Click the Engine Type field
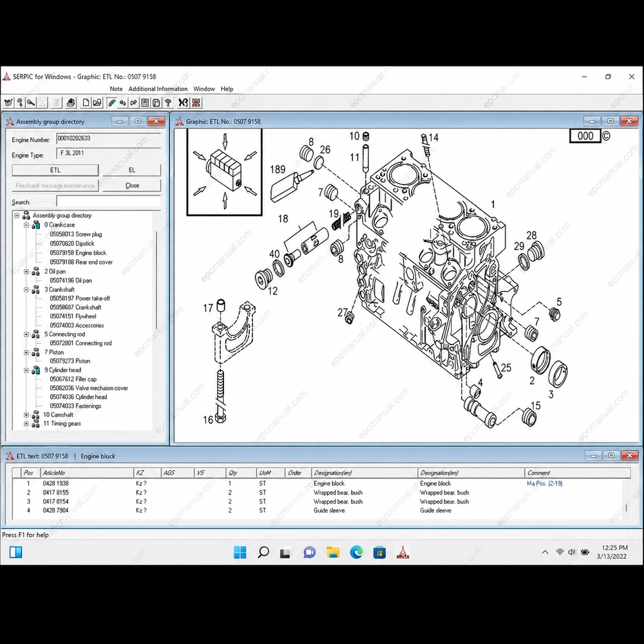 [108, 154]
